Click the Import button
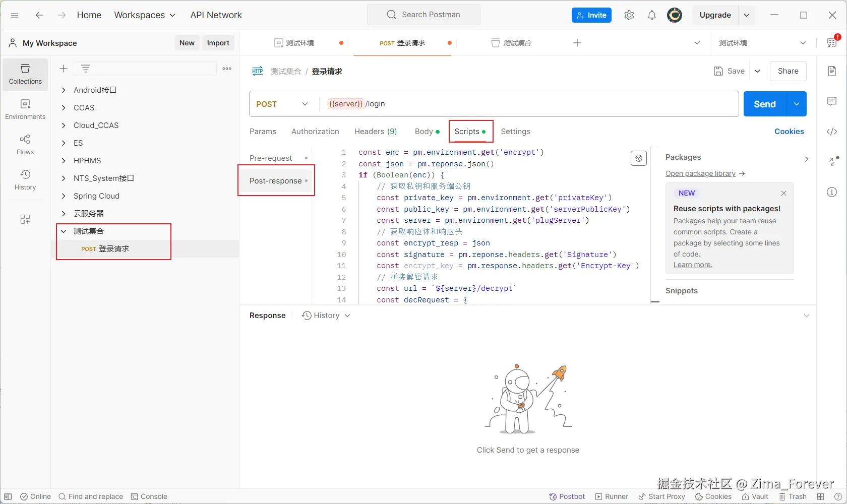 pyautogui.click(x=218, y=43)
